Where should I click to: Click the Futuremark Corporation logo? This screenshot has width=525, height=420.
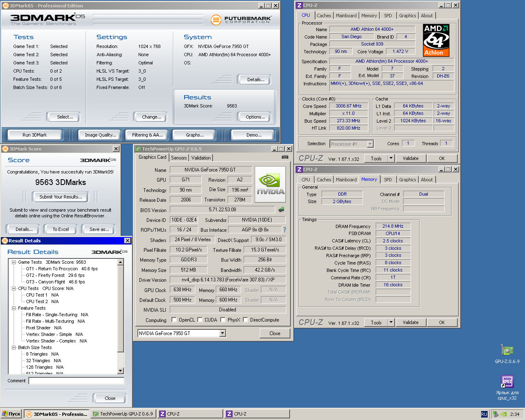tap(241, 19)
